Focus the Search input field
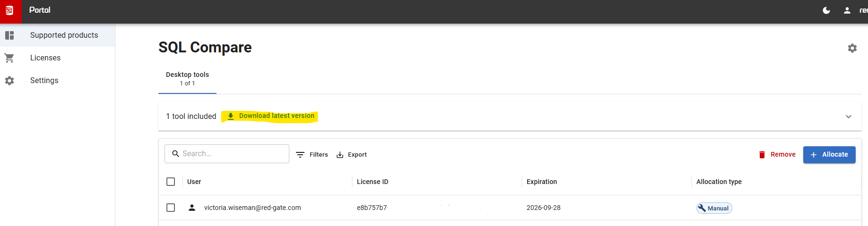This screenshot has width=868, height=226. tap(227, 154)
